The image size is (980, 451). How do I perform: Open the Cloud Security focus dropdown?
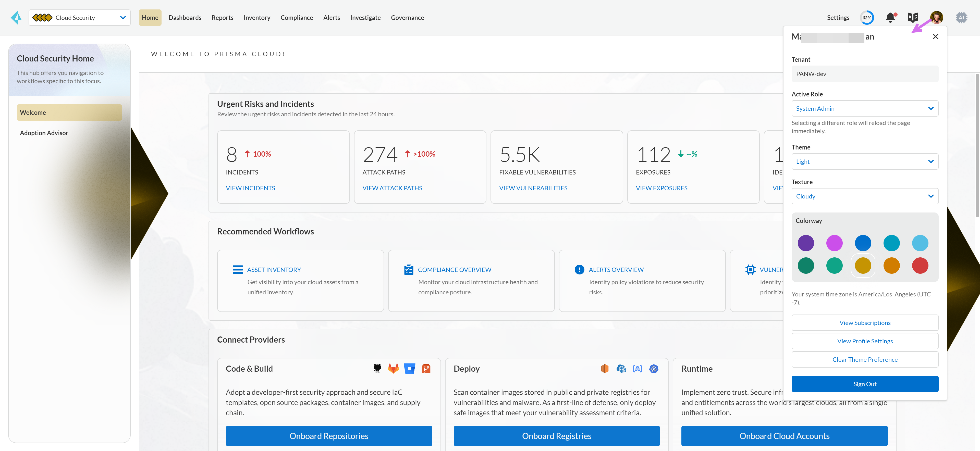(80, 18)
